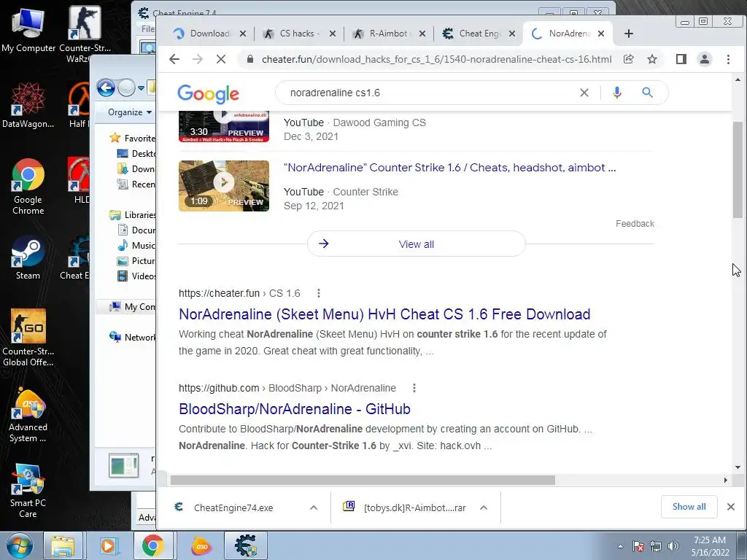Click the Chrome back arrow
Screen dimensions: 747x560
click(x=174, y=59)
